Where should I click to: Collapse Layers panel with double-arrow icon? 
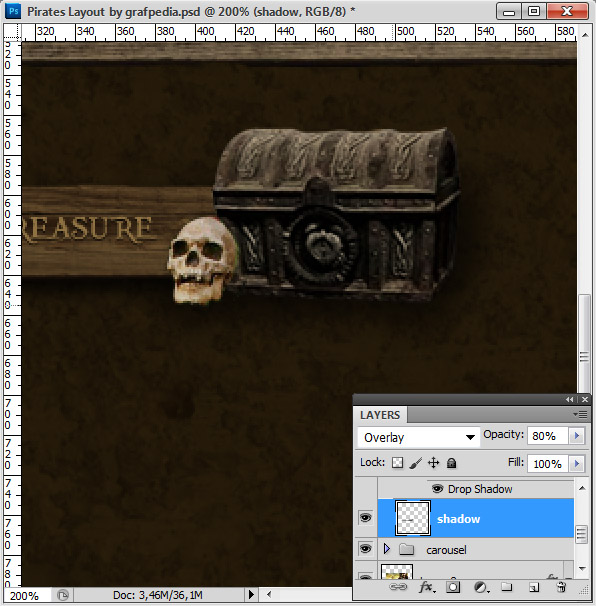click(570, 400)
